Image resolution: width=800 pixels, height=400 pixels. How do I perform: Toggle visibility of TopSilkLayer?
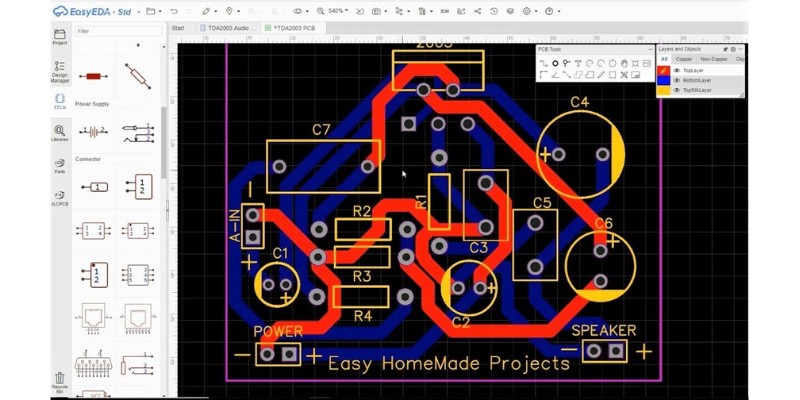click(x=677, y=90)
